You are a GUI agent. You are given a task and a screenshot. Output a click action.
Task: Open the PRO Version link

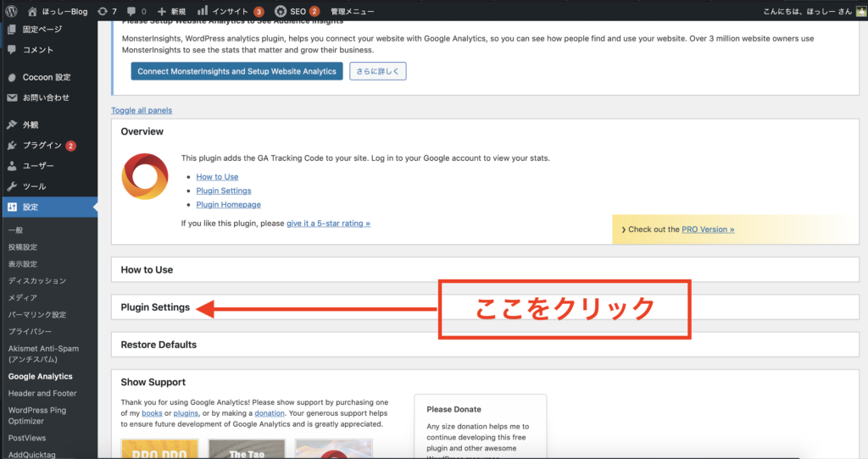pyautogui.click(x=708, y=229)
